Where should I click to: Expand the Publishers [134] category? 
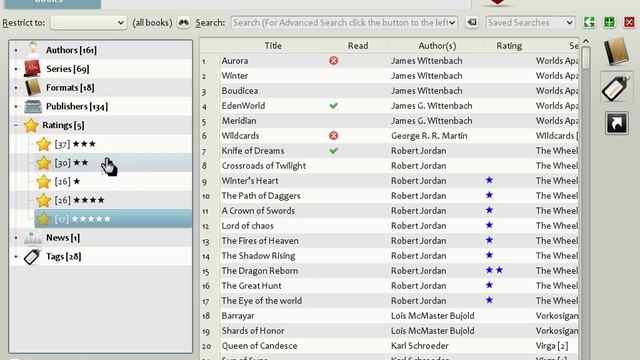[x=16, y=107]
